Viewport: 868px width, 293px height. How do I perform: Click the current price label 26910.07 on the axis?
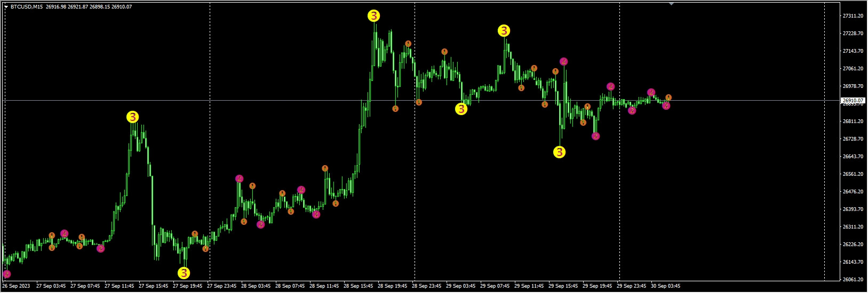click(853, 101)
